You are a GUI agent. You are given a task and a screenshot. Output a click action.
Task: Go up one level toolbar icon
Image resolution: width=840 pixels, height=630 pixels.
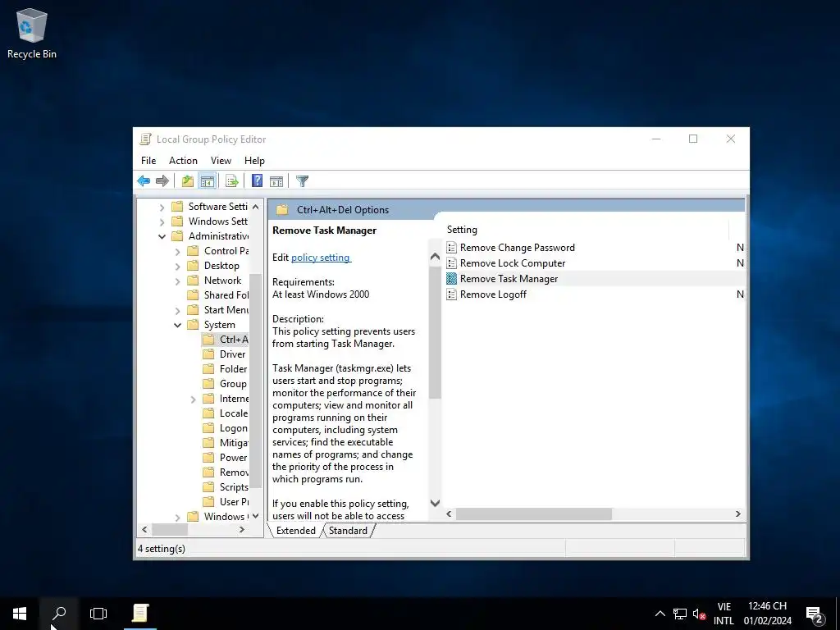(x=188, y=181)
